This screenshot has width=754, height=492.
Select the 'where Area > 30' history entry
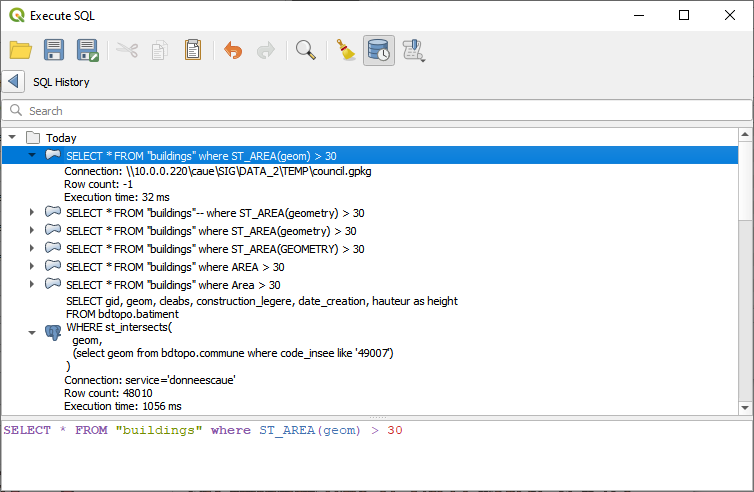coord(172,285)
